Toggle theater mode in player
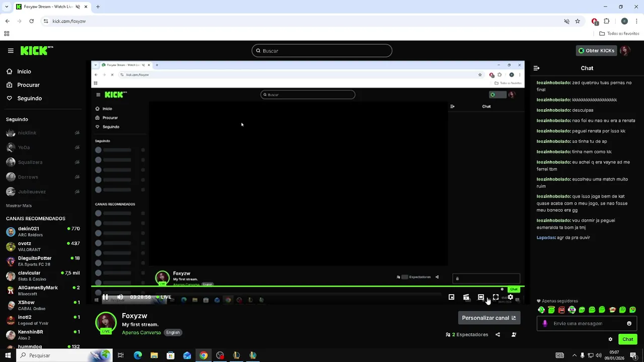 [x=481, y=297]
